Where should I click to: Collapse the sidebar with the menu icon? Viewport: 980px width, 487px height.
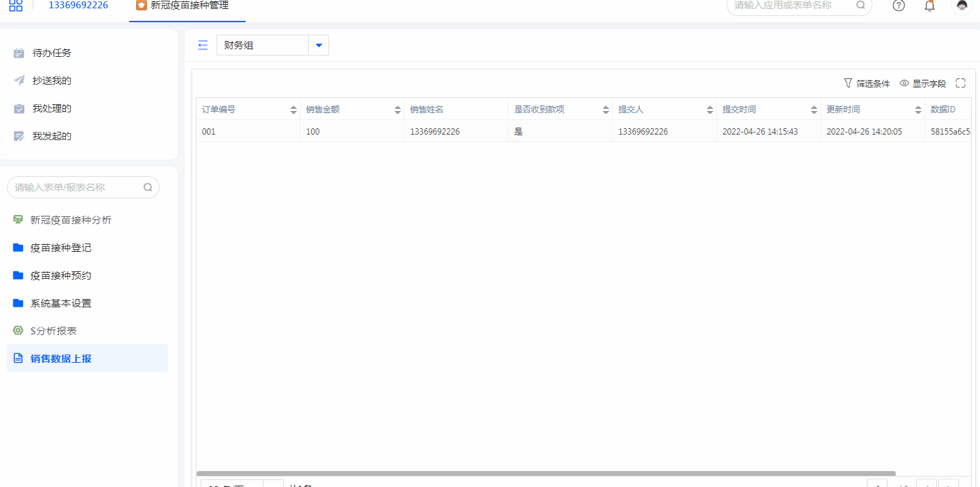pyautogui.click(x=203, y=45)
